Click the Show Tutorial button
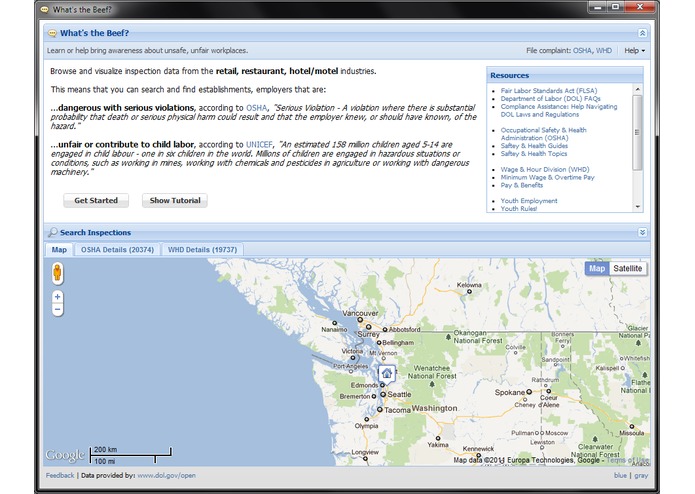 click(175, 200)
